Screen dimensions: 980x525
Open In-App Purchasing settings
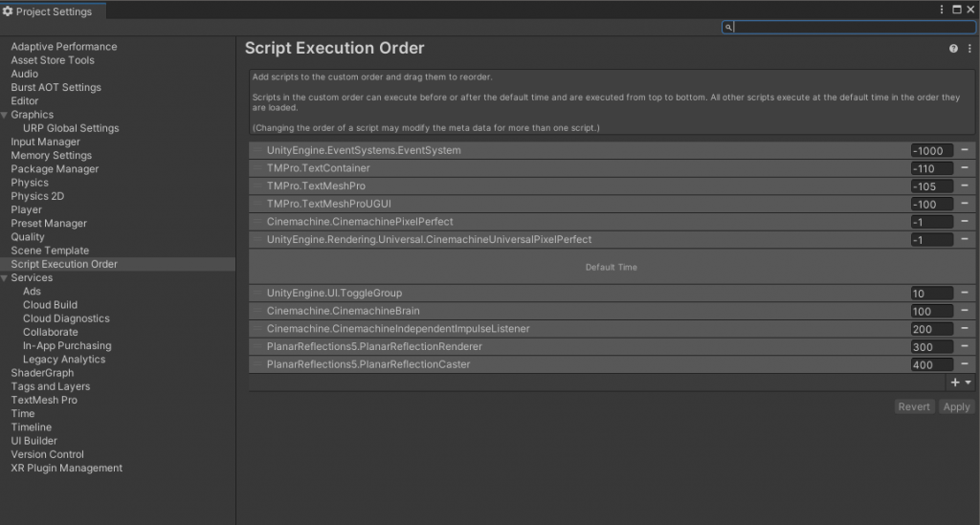coord(67,346)
